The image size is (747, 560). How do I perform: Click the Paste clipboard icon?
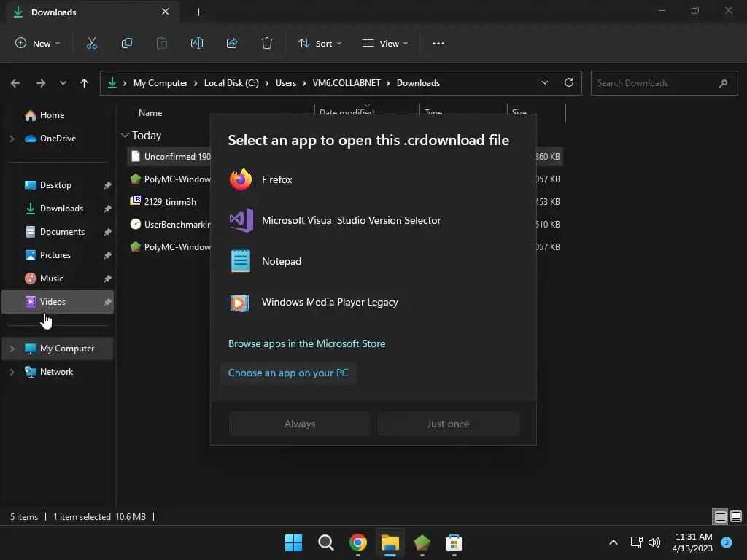[x=162, y=43]
